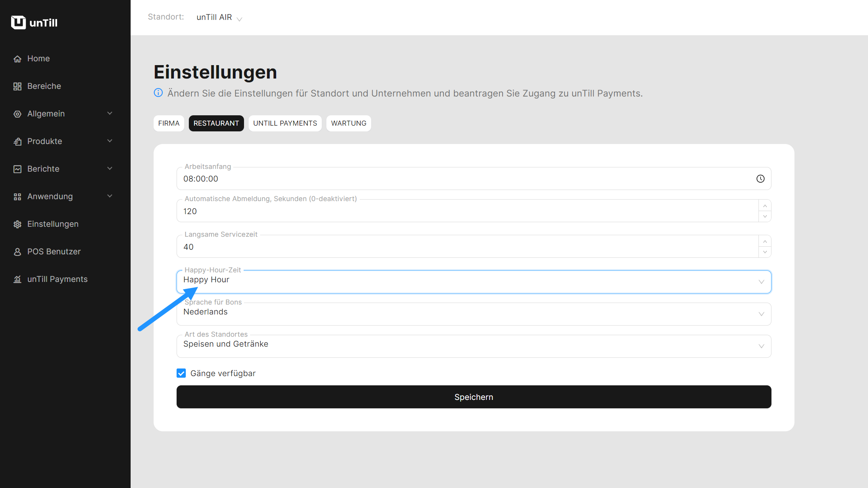The width and height of the screenshot is (868, 488).
Task: Open the Sprache für Bons dropdown
Action: (473, 314)
